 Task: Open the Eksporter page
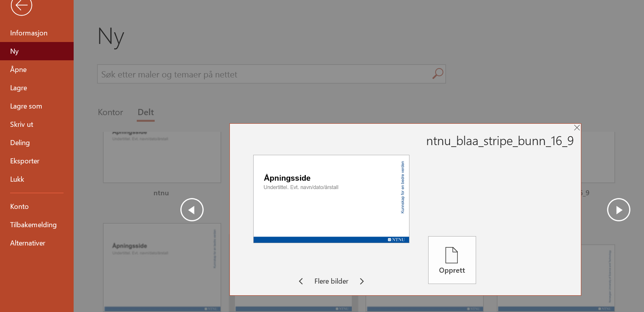tap(37, 161)
